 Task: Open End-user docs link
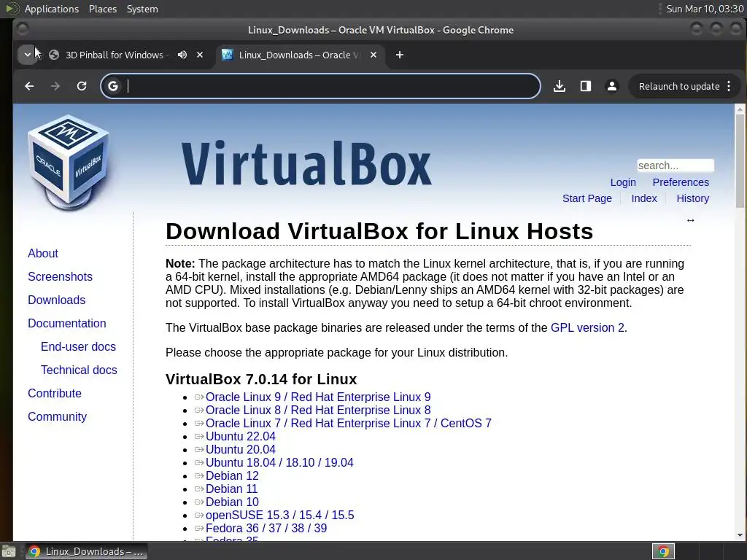click(x=78, y=346)
